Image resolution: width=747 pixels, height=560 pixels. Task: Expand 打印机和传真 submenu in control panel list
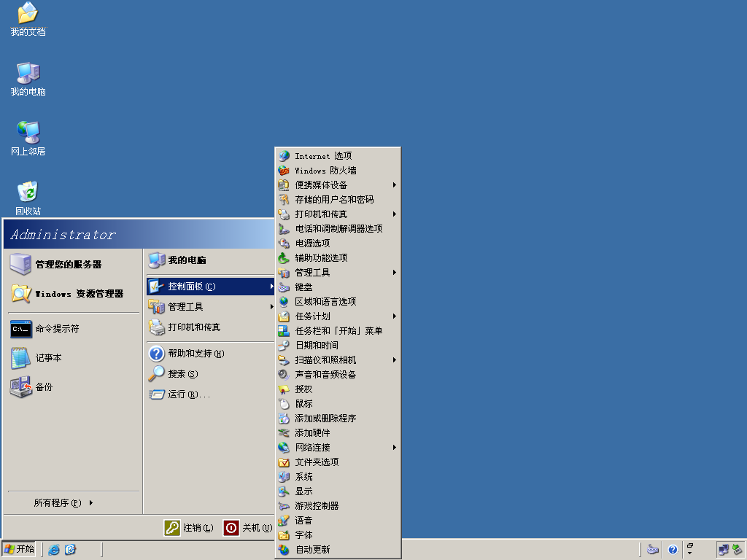pyautogui.click(x=338, y=214)
